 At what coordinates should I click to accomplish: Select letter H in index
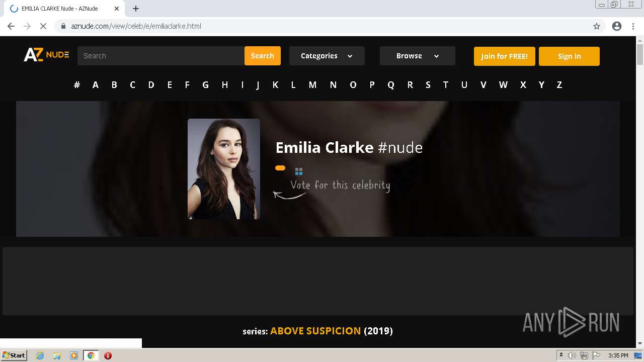pos(225,85)
